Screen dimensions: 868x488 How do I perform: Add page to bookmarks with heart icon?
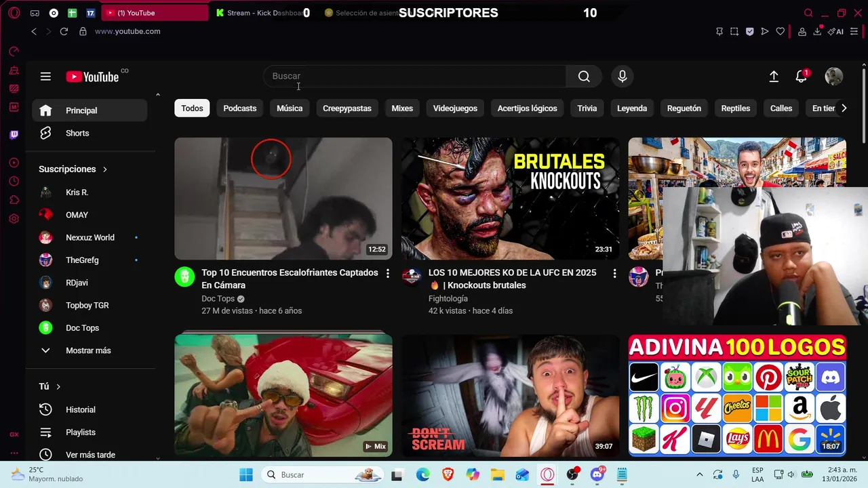[x=781, y=31]
